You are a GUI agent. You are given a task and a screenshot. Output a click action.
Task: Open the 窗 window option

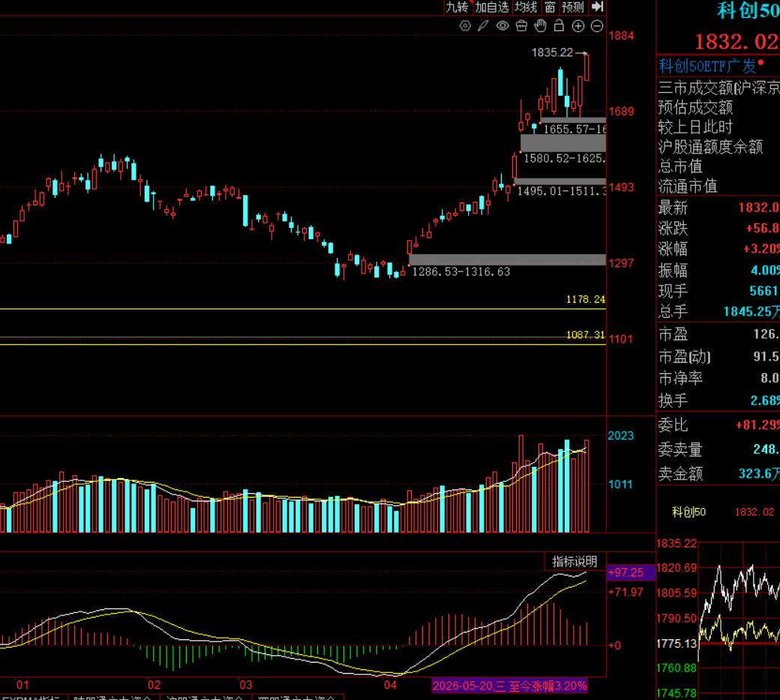tap(550, 7)
